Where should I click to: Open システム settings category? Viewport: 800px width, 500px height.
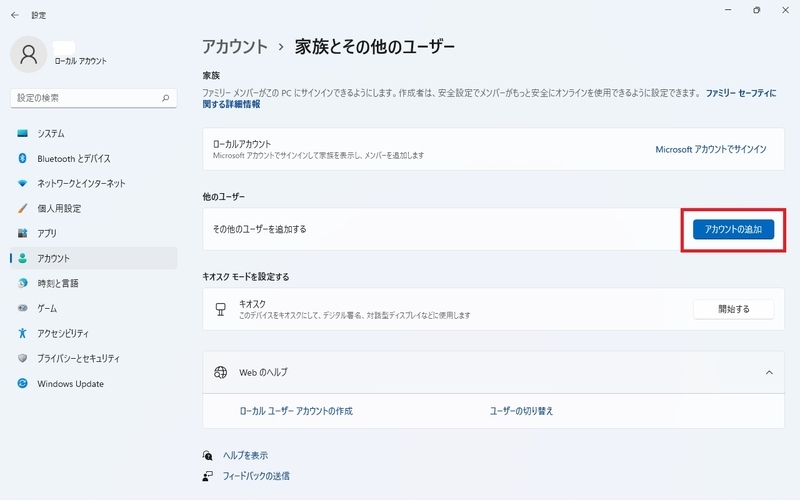94,134
